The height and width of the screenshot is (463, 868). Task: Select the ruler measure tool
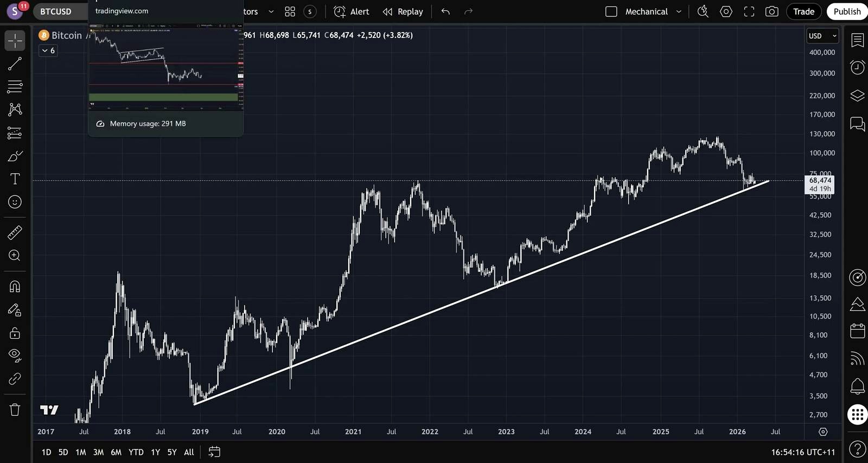[15, 233]
